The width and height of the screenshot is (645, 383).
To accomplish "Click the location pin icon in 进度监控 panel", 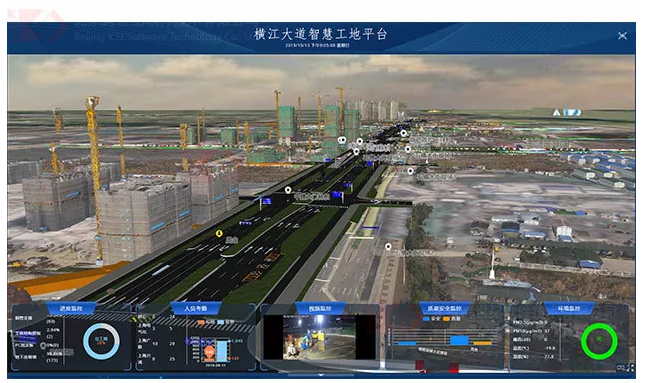I will point(42,346).
